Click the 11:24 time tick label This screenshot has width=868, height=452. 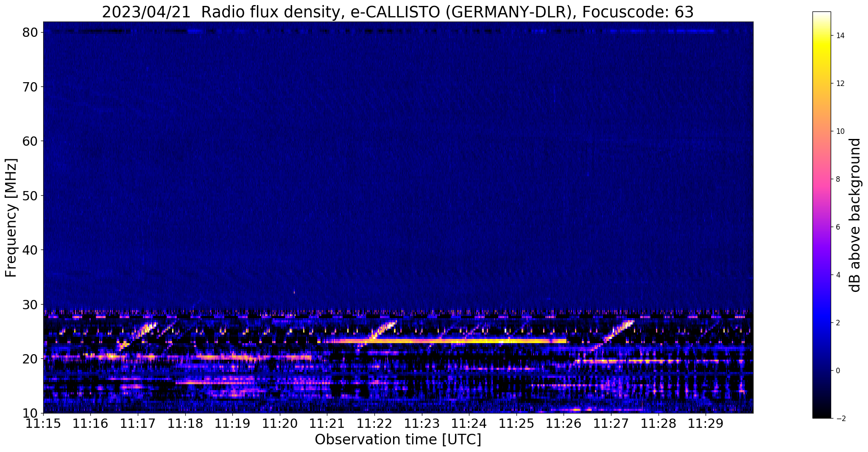click(x=469, y=423)
